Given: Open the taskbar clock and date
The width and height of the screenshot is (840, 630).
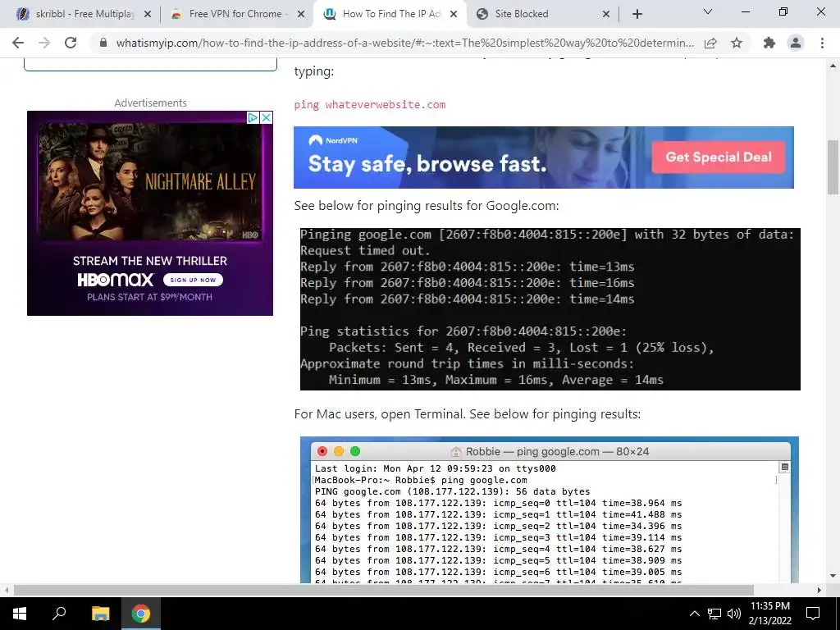Looking at the screenshot, I should tap(770, 614).
